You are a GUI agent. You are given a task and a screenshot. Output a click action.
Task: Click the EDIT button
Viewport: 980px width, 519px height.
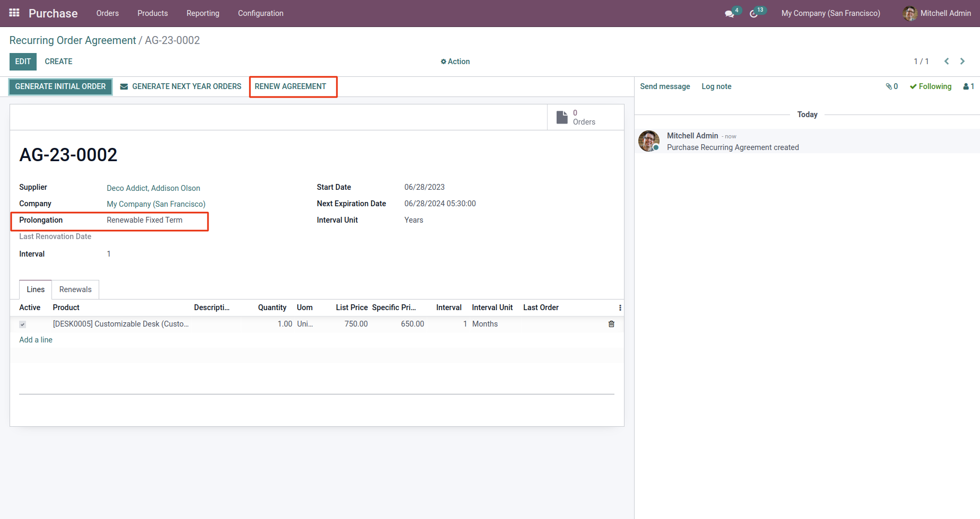coord(23,61)
